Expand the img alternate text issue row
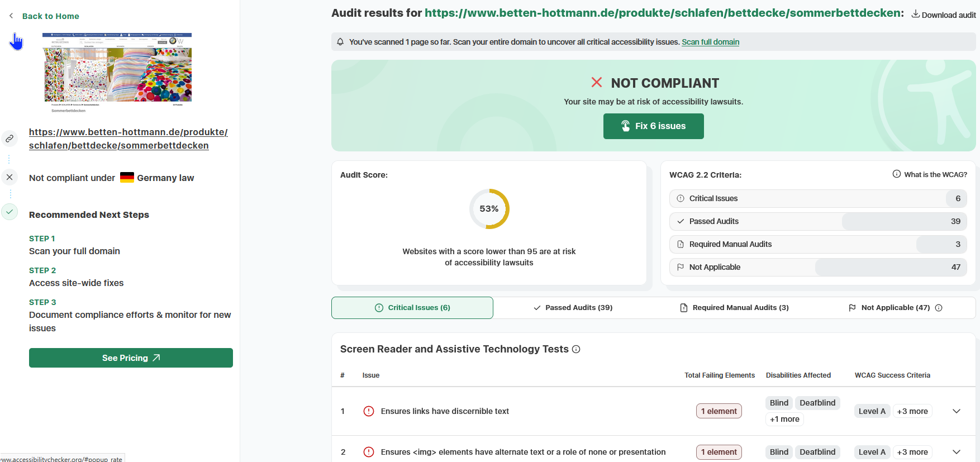 (956, 452)
